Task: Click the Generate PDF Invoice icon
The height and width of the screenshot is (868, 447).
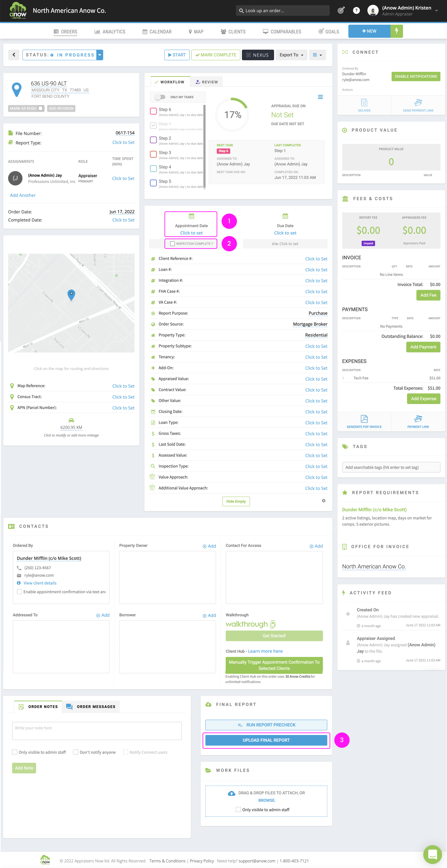Action: point(364,418)
